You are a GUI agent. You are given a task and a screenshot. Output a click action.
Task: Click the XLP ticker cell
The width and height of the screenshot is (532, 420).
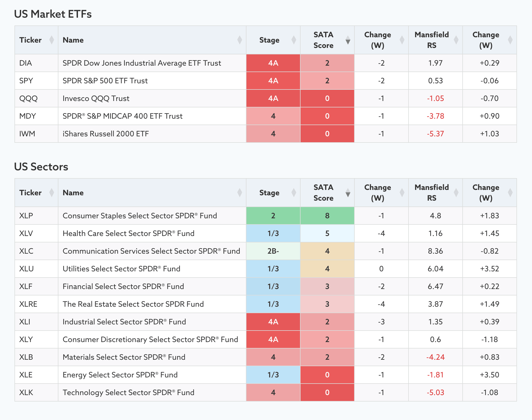click(x=36, y=216)
